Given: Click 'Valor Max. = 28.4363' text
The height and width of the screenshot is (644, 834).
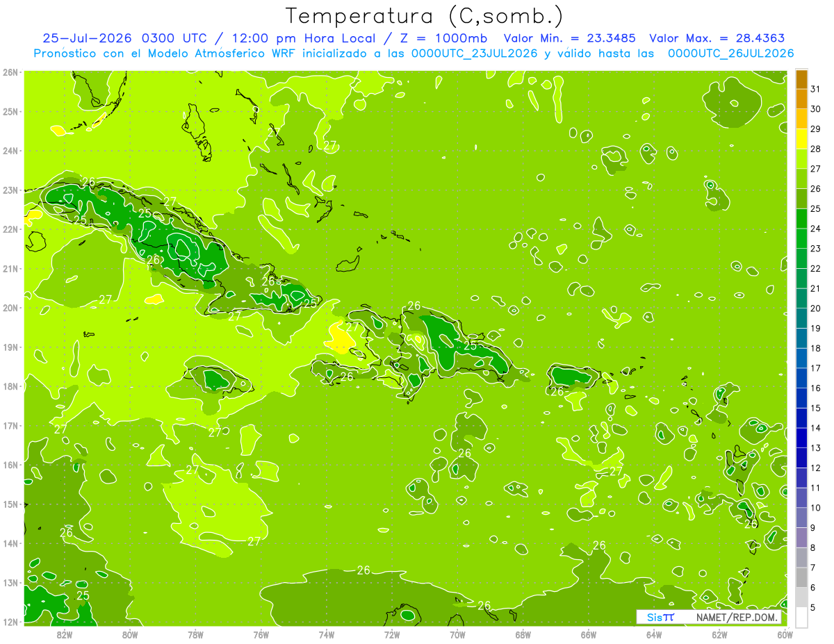Looking at the screenshot, I should pos(720,38).
